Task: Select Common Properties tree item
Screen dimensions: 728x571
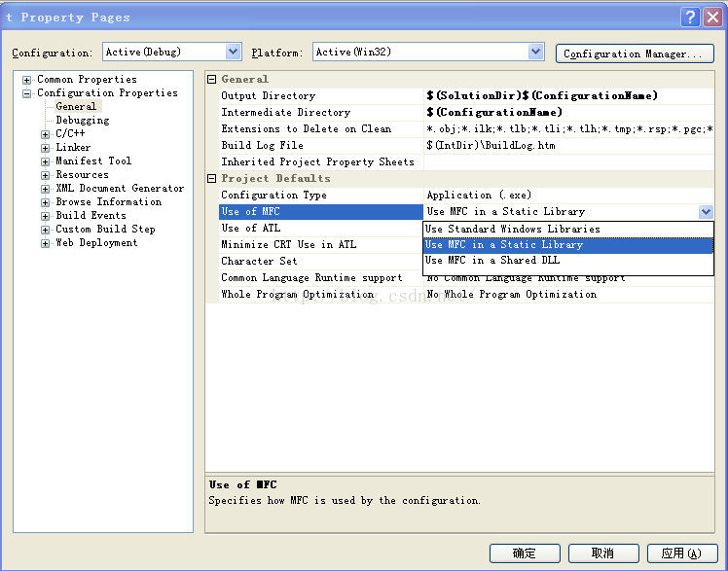Action: click(87, 79)
